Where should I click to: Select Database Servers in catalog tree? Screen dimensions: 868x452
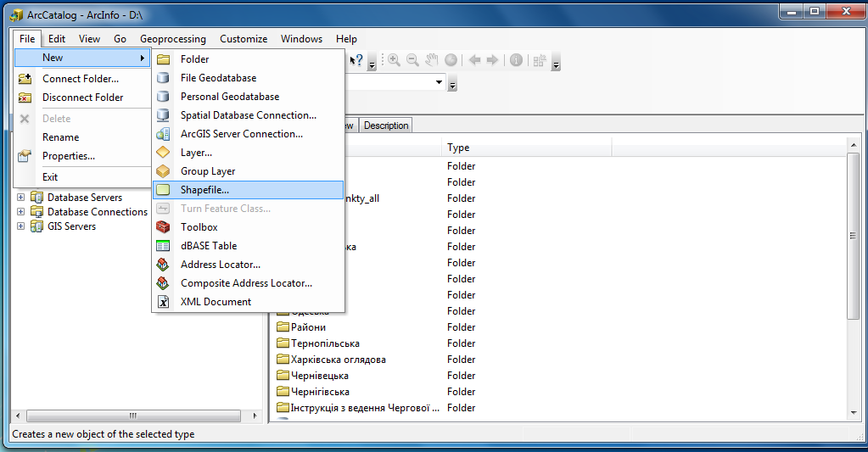85,198
